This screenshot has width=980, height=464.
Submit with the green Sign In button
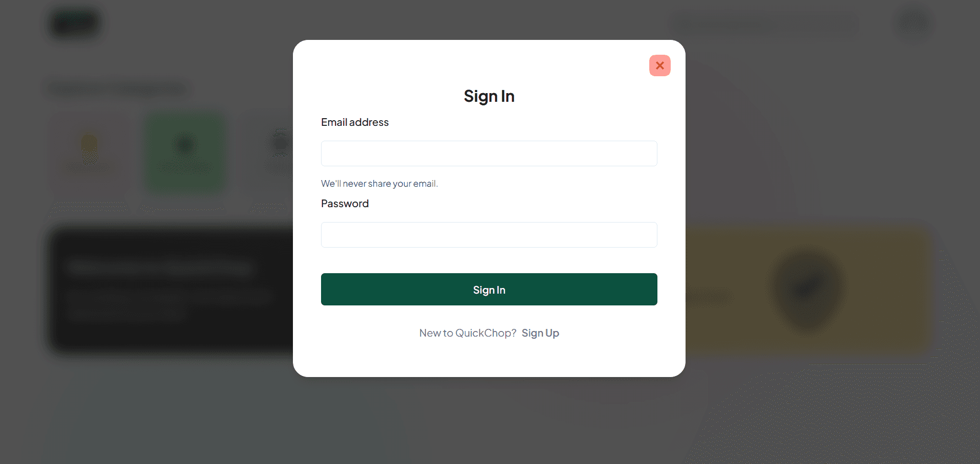click(x=489, y=290)
